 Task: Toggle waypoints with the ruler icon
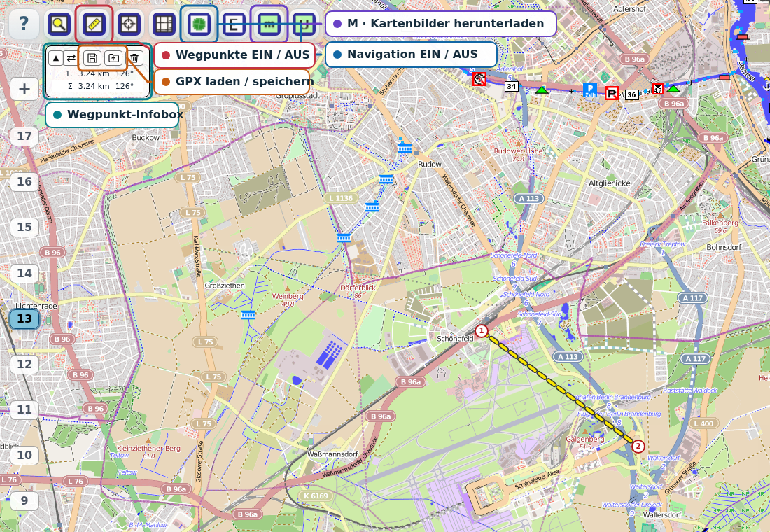pyautogui.click(x=94, y=24)
